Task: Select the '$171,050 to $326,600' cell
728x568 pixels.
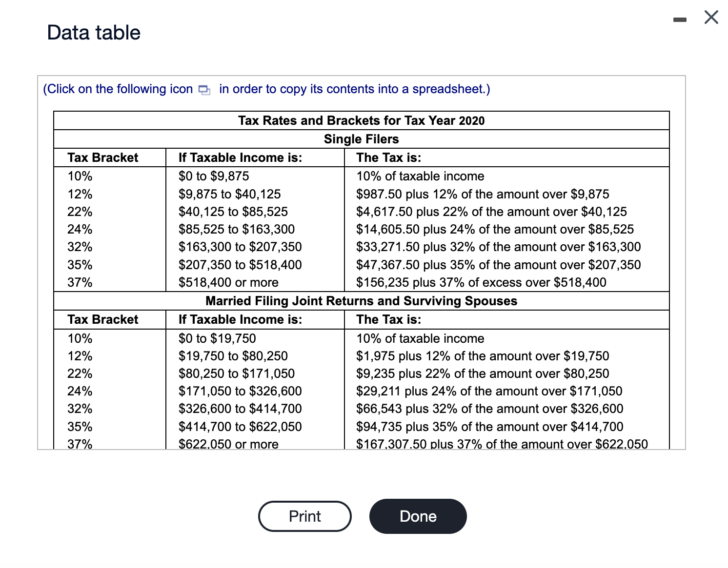Action: [240, 391]
